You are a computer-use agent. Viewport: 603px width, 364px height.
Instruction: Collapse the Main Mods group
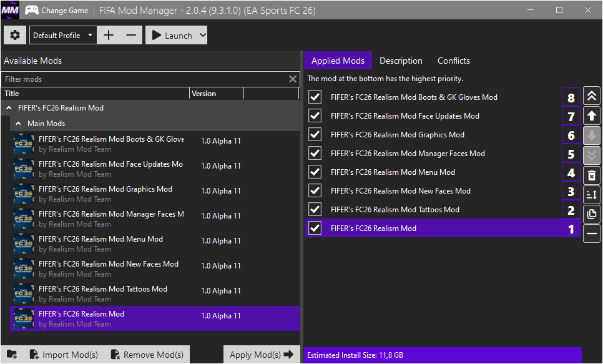click(x=19, y=124)
